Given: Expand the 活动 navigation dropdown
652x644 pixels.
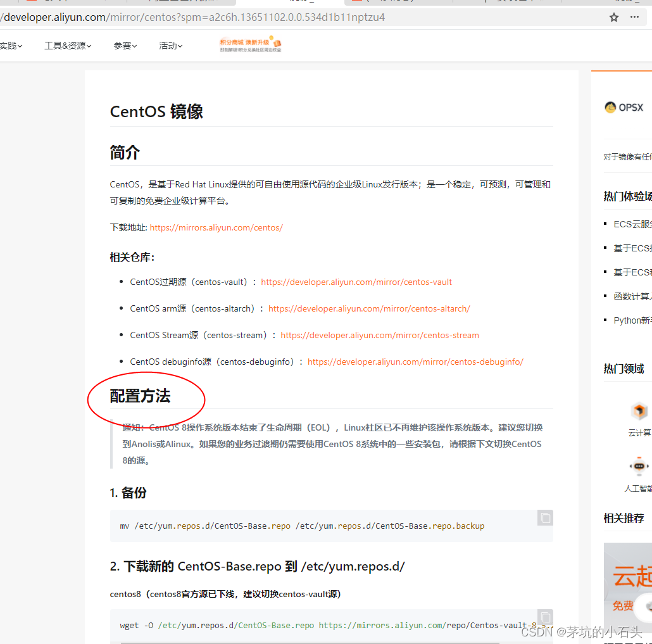Looking at the screenshot, I should (170, 46).
